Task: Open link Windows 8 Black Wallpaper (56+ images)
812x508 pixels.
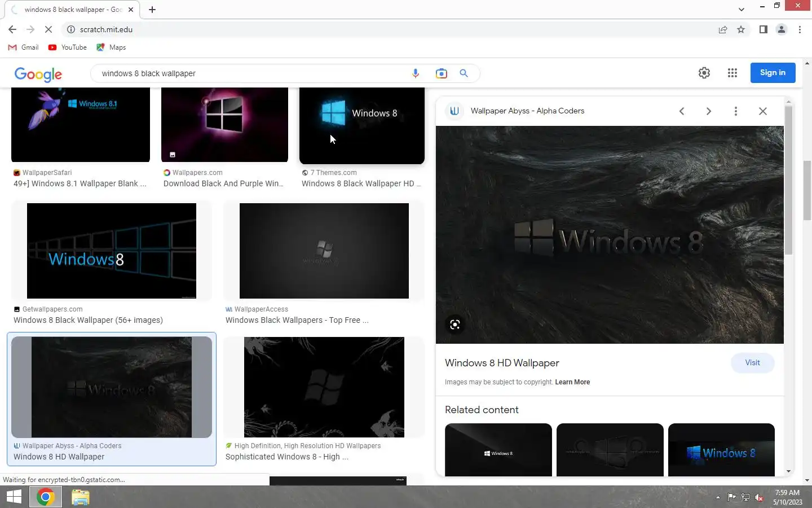Action: click(88, 320)
